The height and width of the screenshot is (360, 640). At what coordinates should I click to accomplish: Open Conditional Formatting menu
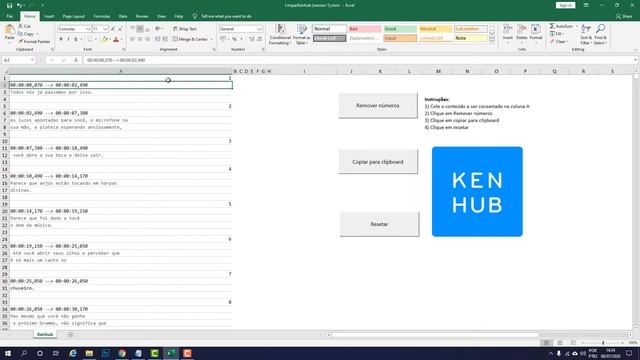[x=280, y=34]
